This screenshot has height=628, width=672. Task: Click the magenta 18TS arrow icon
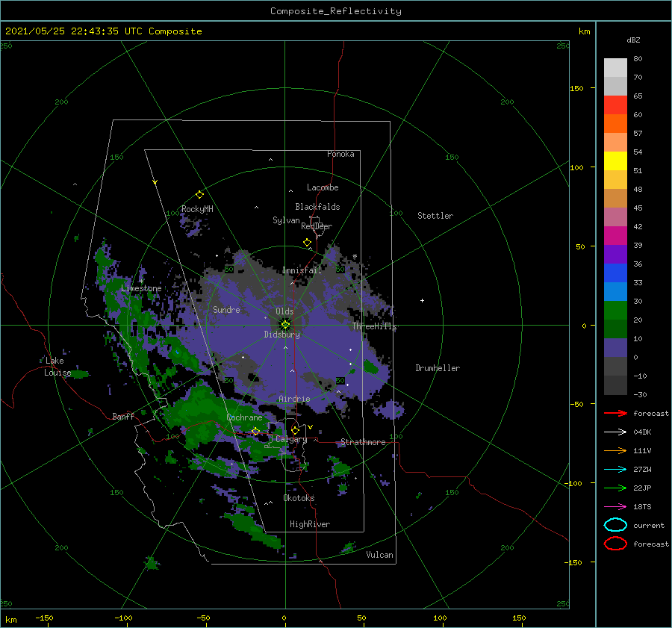tap(615, 507)
